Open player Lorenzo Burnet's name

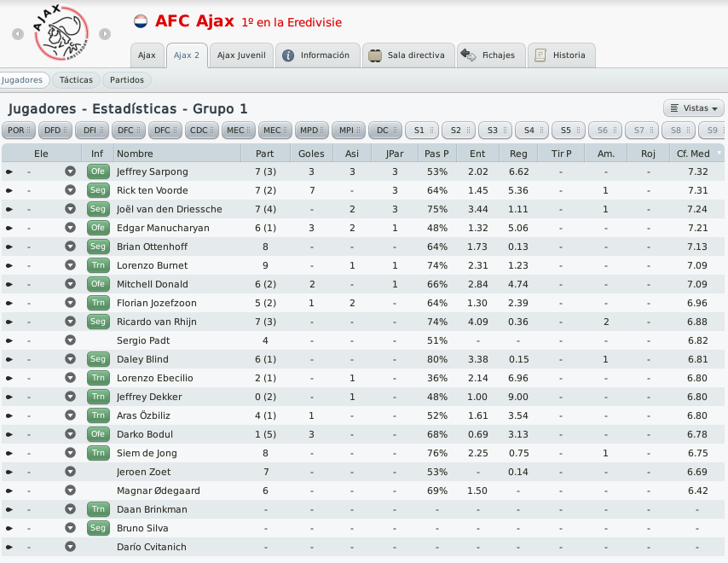coord(153,265)
